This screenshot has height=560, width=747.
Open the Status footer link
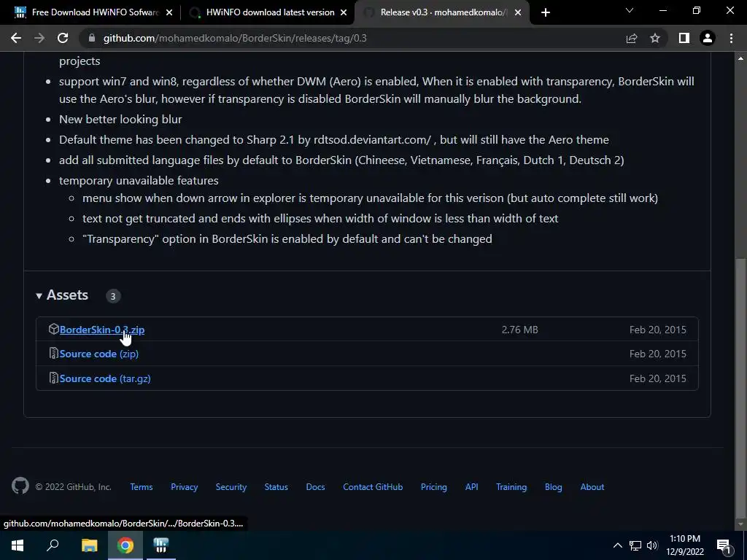tap(276, 487)
